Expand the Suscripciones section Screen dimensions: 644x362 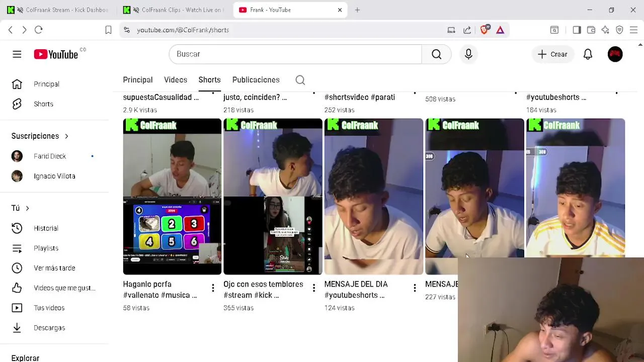[x=40, y=136]
